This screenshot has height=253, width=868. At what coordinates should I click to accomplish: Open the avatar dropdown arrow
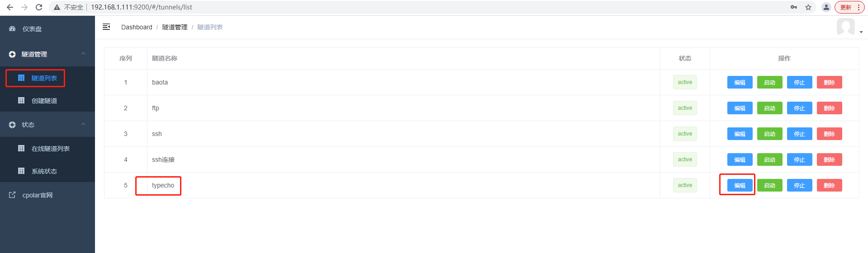[x=861, y=32]
